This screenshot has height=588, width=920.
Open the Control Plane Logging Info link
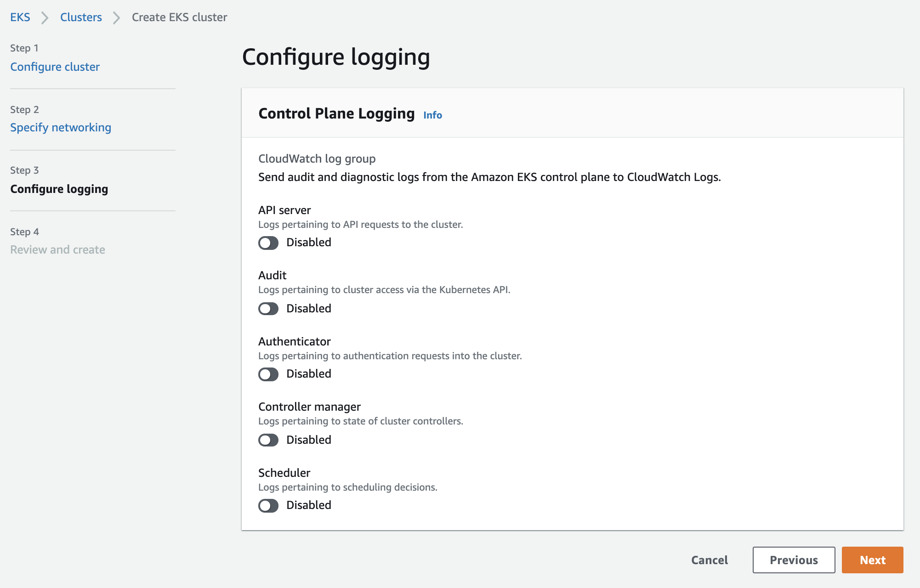coord(432,115)
